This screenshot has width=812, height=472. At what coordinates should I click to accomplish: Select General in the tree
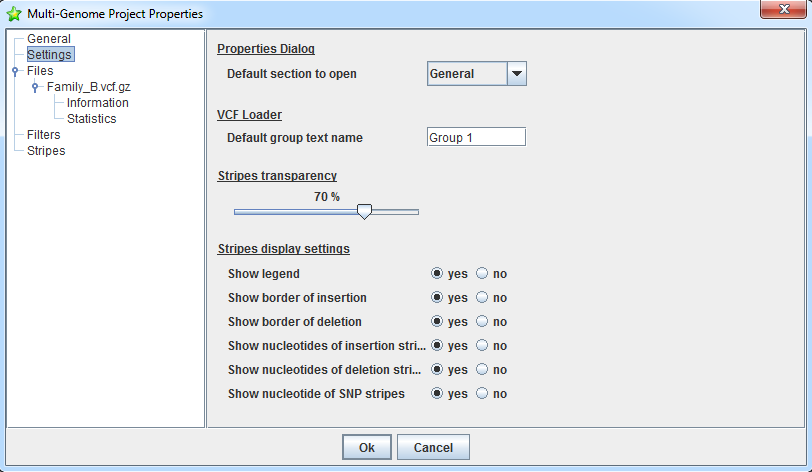48,39
